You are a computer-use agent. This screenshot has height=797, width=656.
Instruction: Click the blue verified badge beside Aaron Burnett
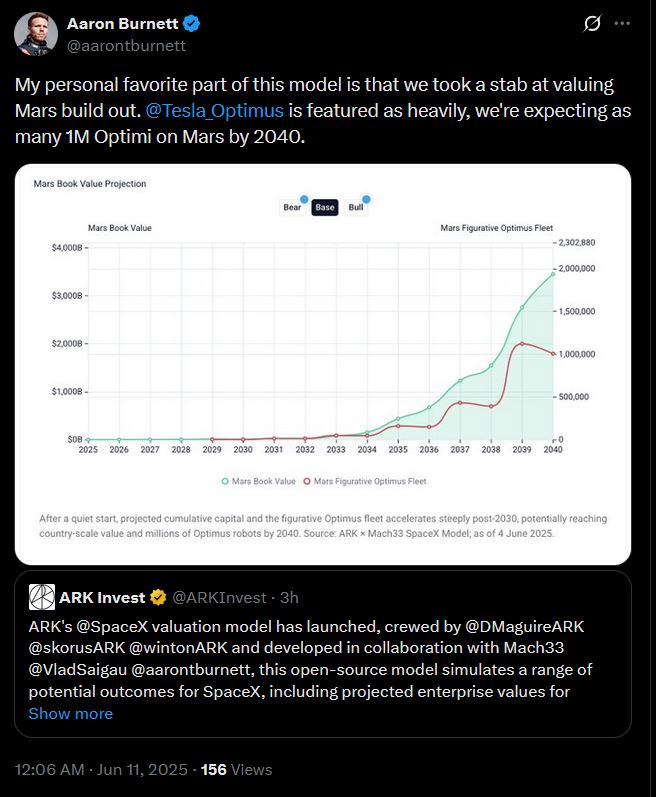coord(192,23)
